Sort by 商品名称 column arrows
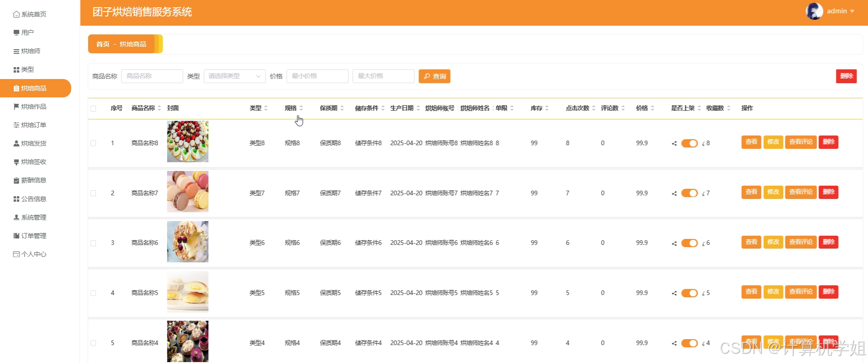The image size is (868, 363). click(x=159, y=108)
